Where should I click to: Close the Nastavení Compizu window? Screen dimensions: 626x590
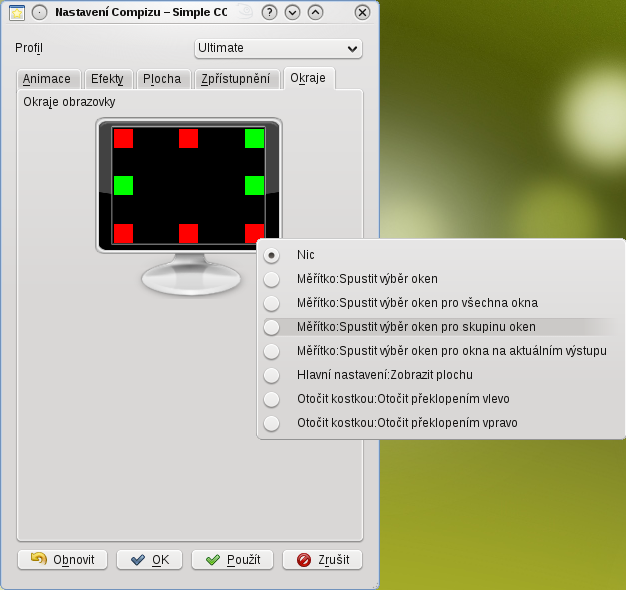363,13
